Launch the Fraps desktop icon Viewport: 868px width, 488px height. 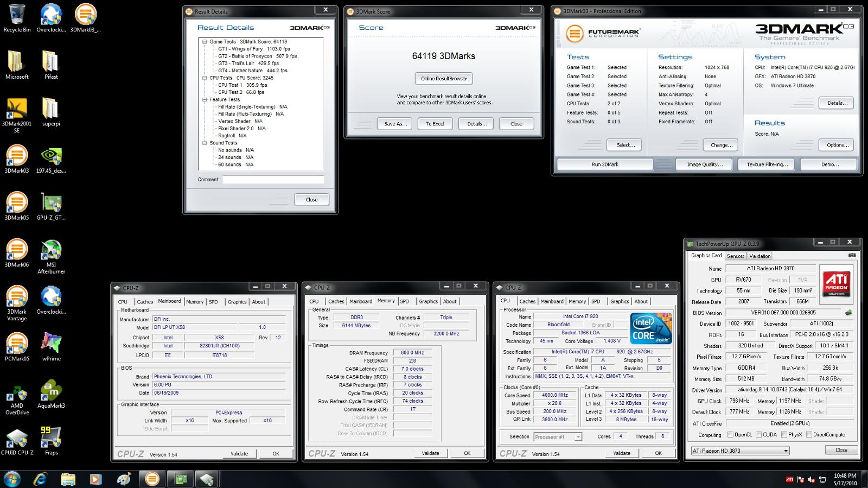pyautogui.click(x=51, y=441)
